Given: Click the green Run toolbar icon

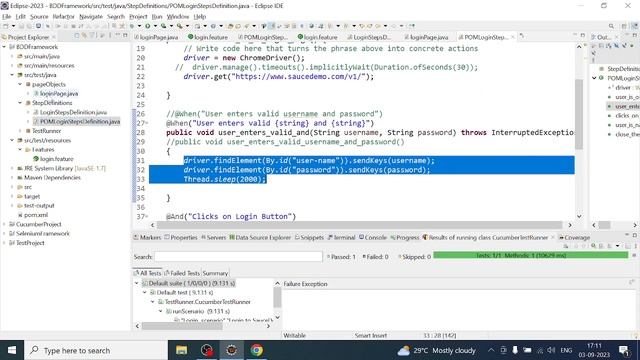Looking at the screenshot, I should point(147,26).
